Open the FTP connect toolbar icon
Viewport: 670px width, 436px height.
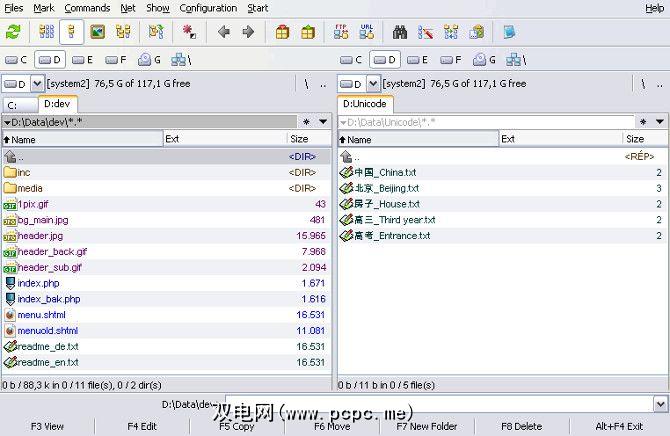tap(342, 32)
